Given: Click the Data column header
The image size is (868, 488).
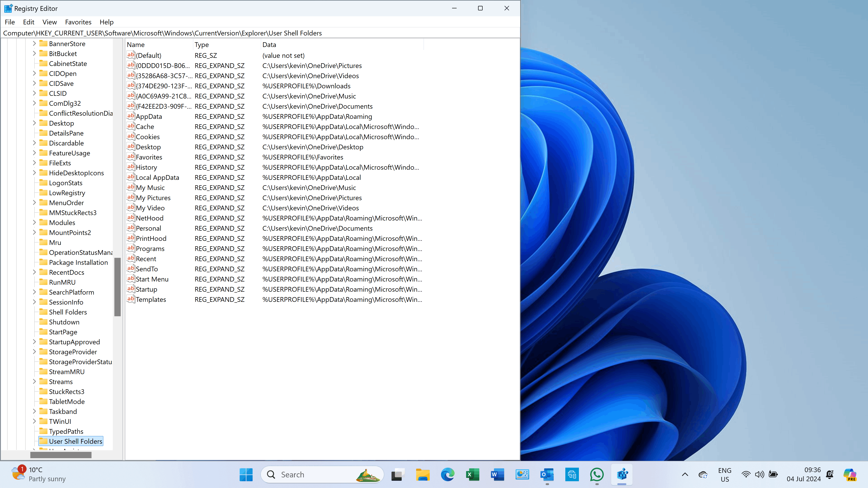Looking at the screenshot, I should 342,45.
